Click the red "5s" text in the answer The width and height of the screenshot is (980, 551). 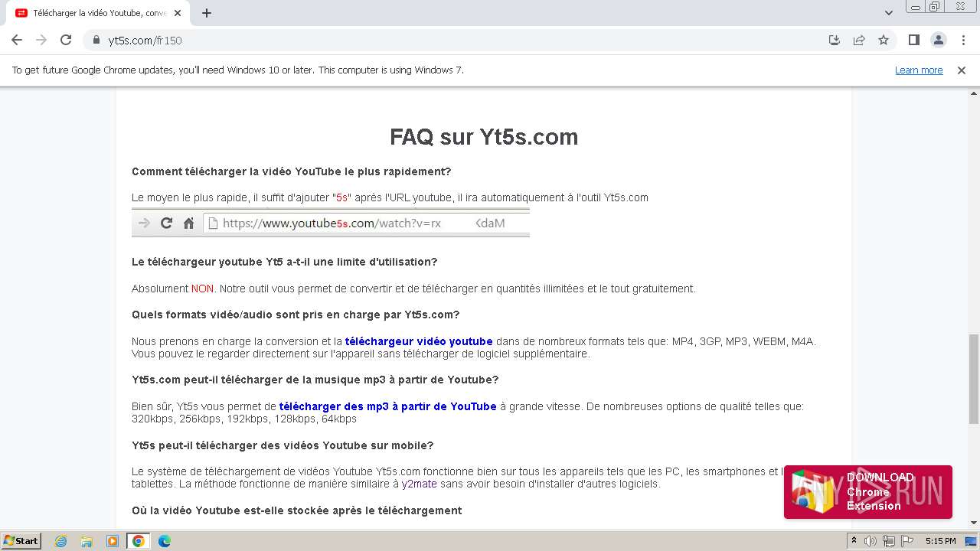coord(342,197)
